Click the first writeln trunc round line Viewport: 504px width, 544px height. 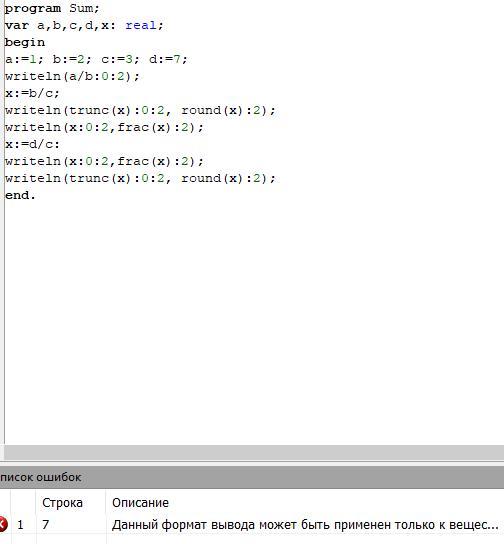pyautogui.click(x=140, y=110)
